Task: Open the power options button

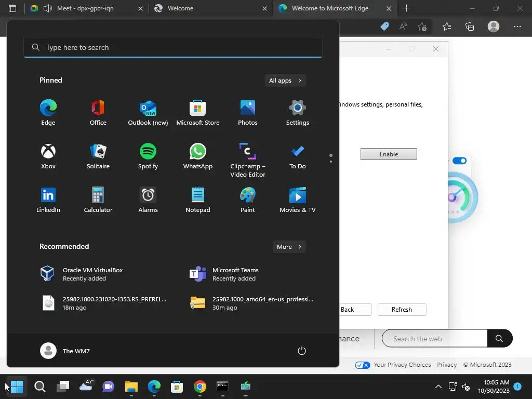Action: click(302, 351)
